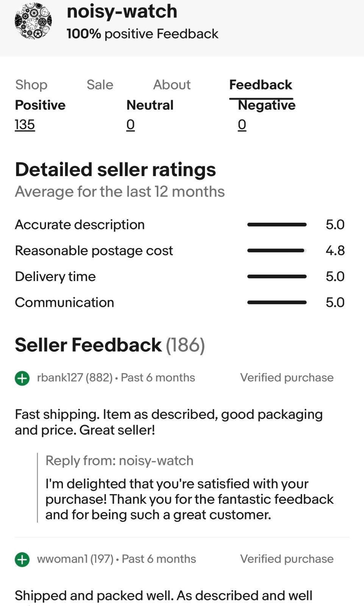Open reviewer rbank127 (882) profile
Viewport: 364px width, 606px height.
[x=75, y=378]
